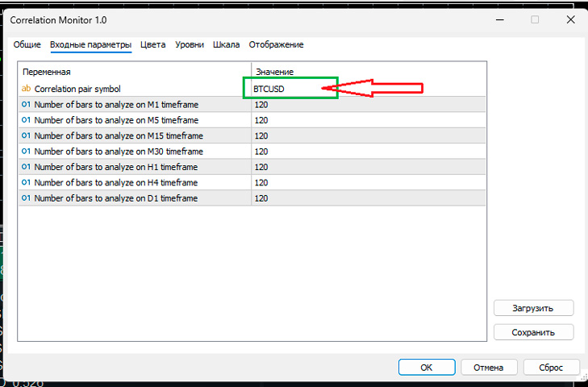This screenshot has height=387, width=588.
Task: Click the Отмена button
Action: click(x=489, y=368)
